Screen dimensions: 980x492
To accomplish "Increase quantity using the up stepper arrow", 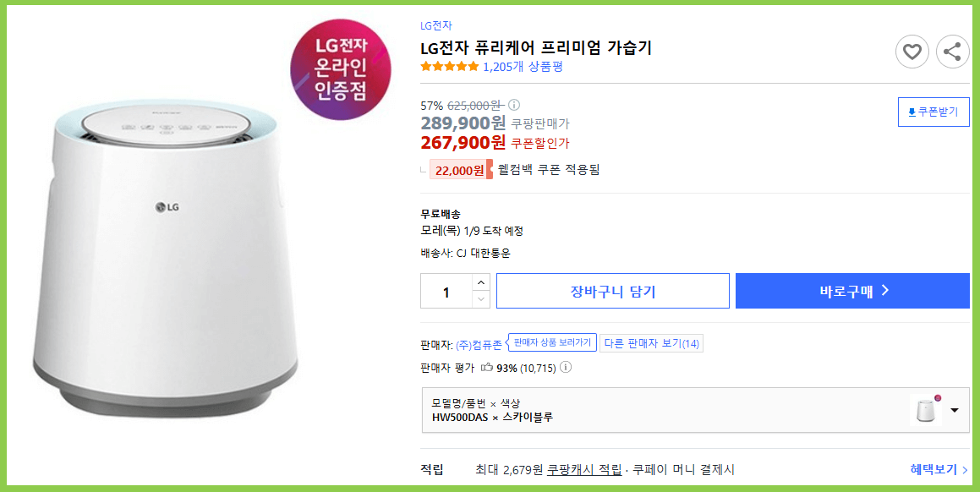I will click(x=479, y=284).
